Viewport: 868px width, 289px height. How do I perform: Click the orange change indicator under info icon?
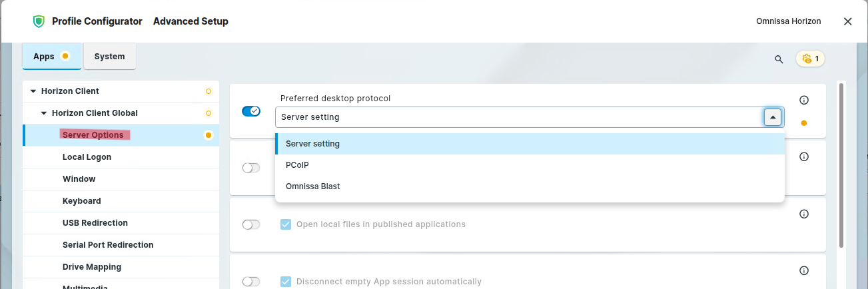(x=803, y=123)
